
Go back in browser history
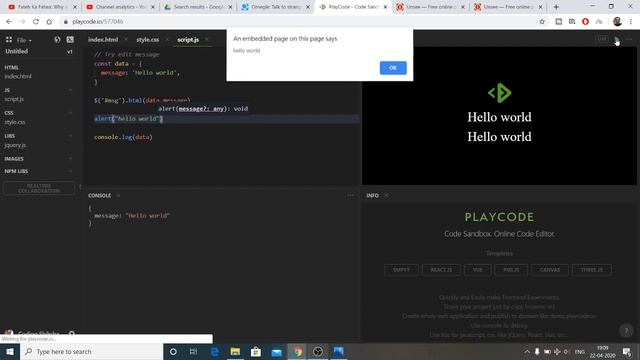[9, 22]
